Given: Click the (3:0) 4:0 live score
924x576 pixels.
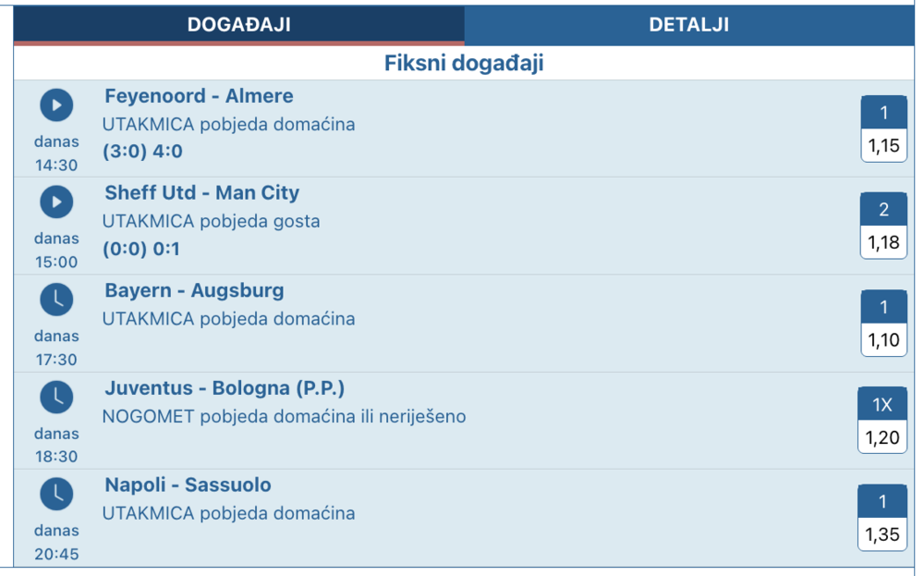Looking at the screenshot, I should 142,152.
